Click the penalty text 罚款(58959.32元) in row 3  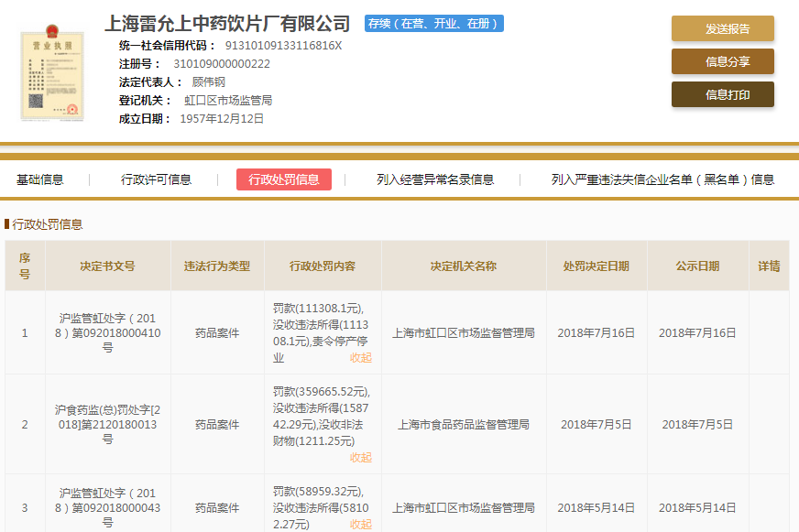tap(318, 492)
